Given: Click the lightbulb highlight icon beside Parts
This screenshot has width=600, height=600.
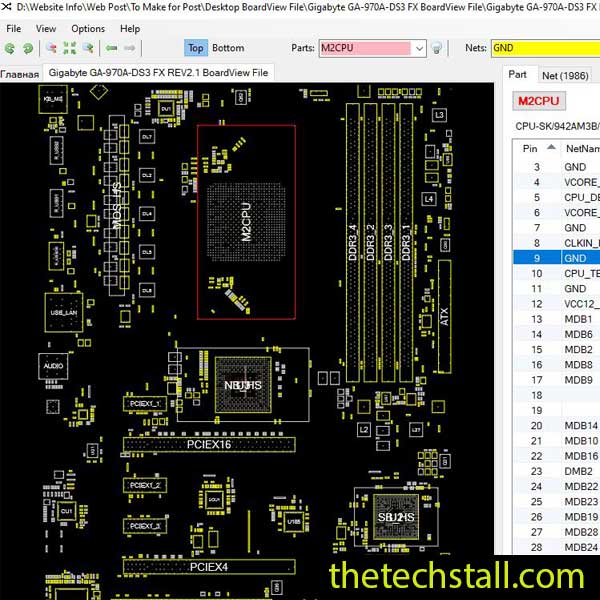Looking at the screenshot, I should click(436, 48).
